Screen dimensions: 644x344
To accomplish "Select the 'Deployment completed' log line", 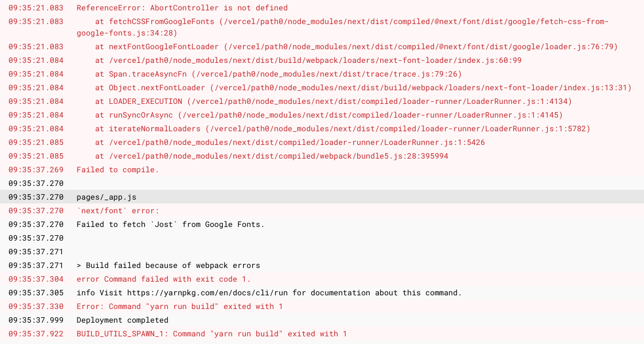I will click(322, 320).
